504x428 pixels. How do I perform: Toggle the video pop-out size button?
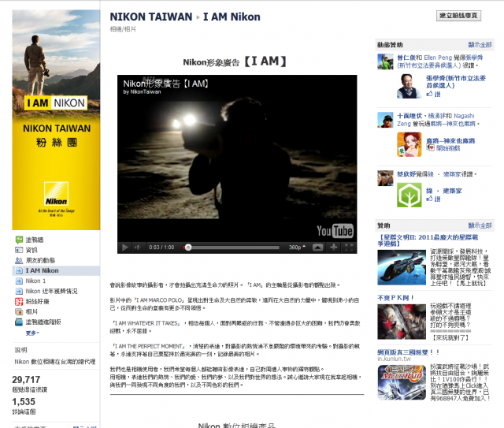[x=317, y=247]
